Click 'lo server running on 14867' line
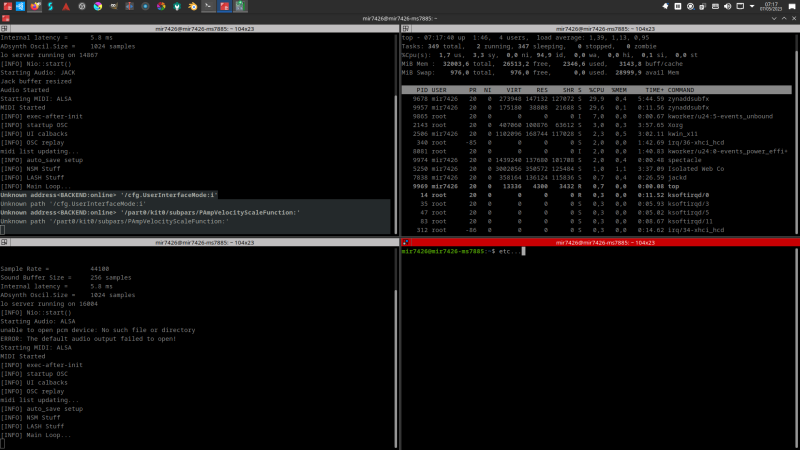The width and height of the screenshot is (800, 450). (x=49, y=55)
